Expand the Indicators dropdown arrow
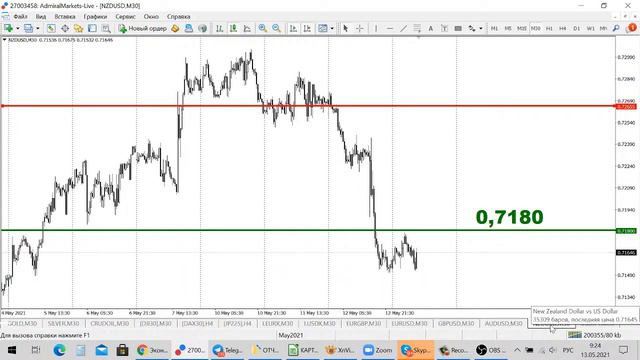This screenshot has width=640, height=360. coord(332,28)
